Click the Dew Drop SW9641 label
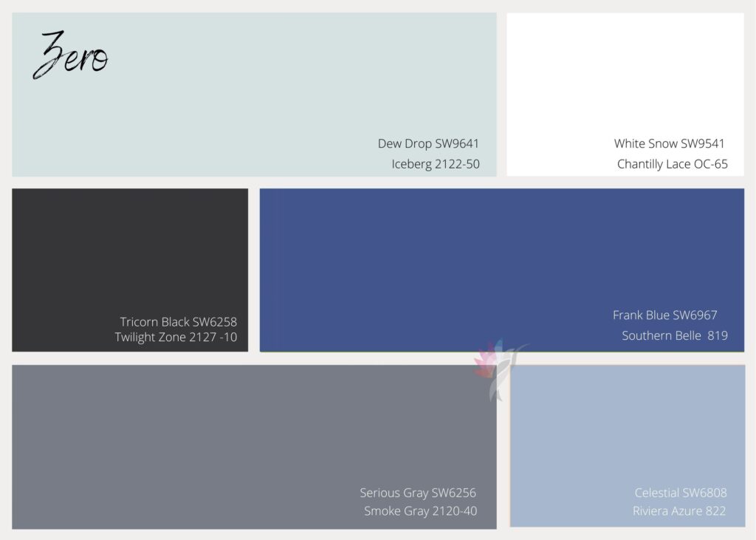This screenshot has height=540, width=756. point(428,144)
